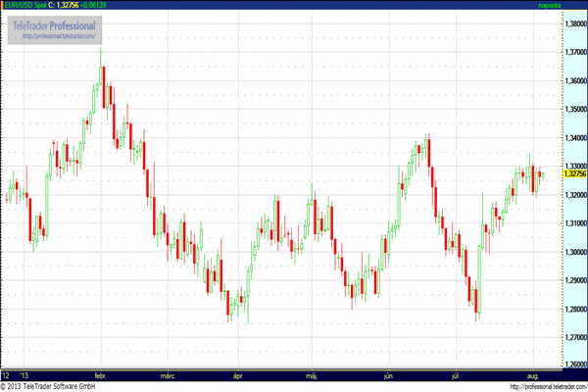This screenshot has height=392, width=588.
Task: Click the closing price value 1,32756 in header
Action: (68, 5)
